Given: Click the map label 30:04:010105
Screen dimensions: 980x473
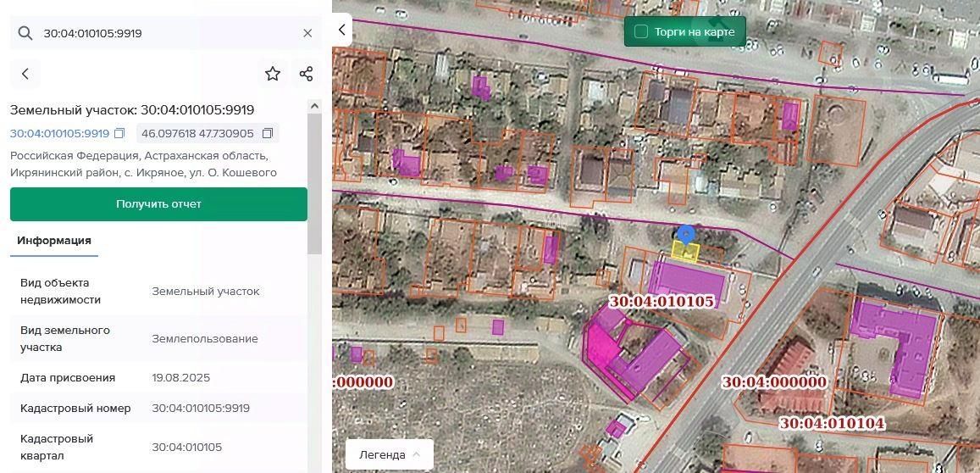Looking at the screenshot, I should click(x=662, y=302).
